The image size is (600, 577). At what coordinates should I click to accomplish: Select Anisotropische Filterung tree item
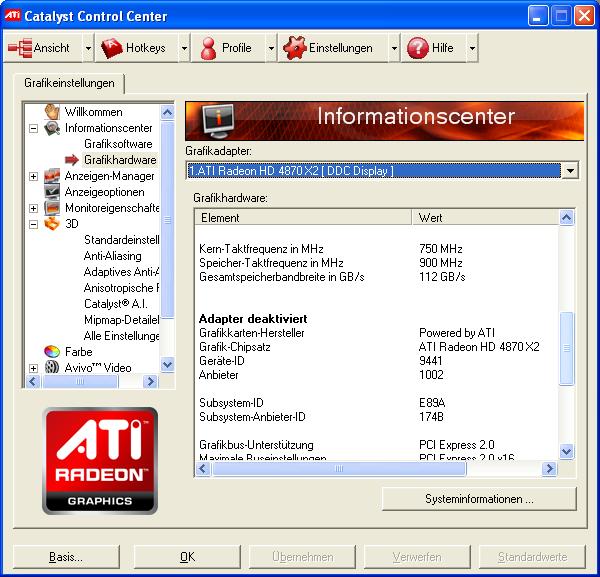121,288
